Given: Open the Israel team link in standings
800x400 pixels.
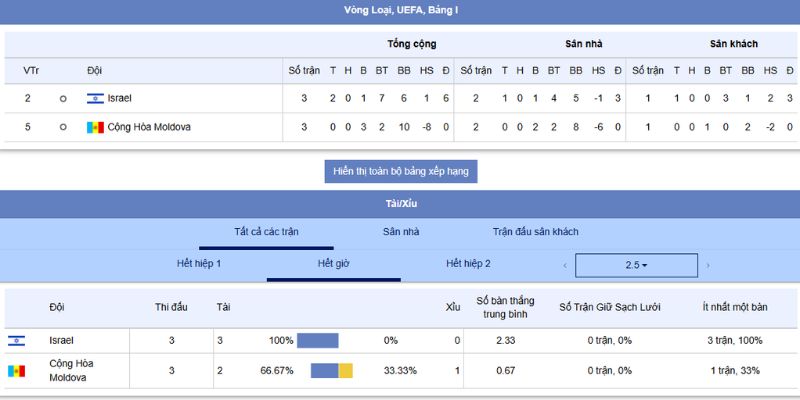Looking at the screenshot, I should [119, 98].
